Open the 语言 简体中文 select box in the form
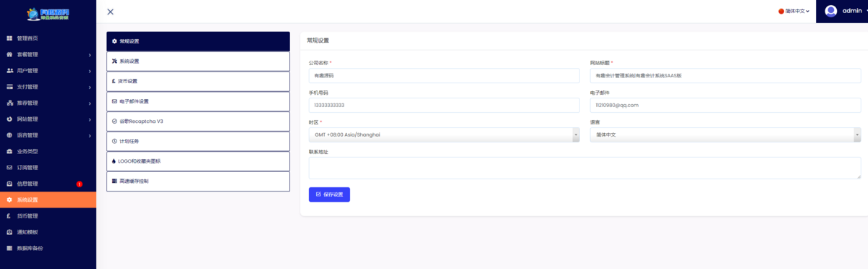Screen dimensions: 868x269 click(x=726, y=134)
